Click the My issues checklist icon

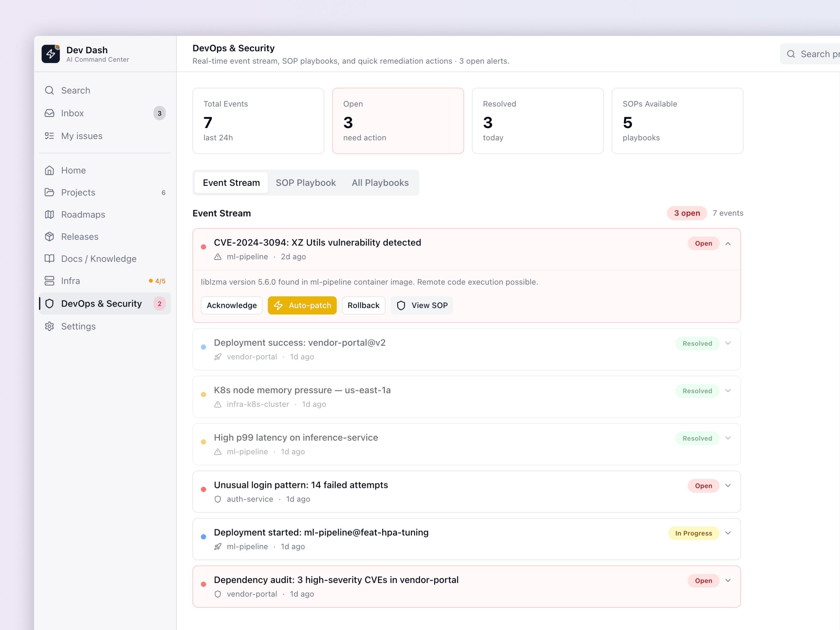pyautogui.click(x=50, y=135)
